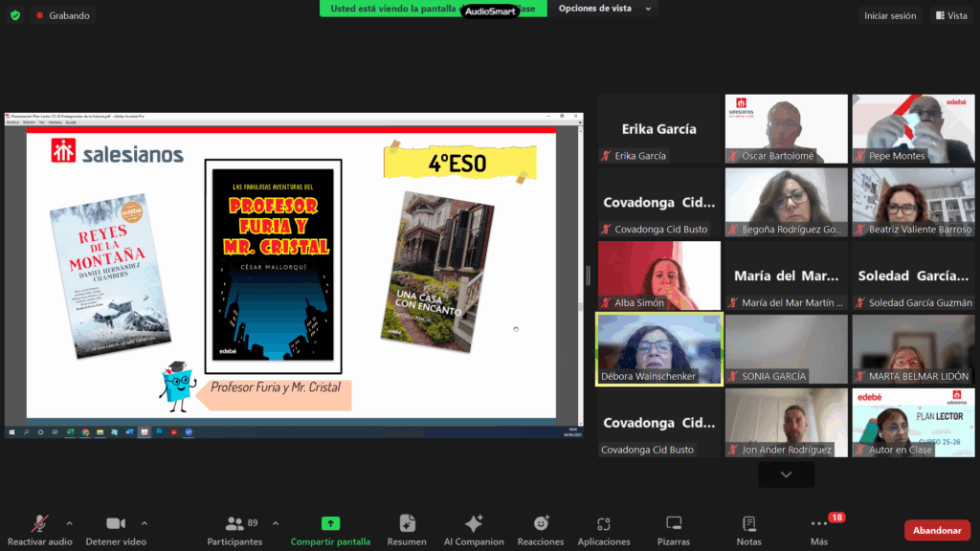This screenshot has width=980, height=551.
Task: Click the muted mic icon on Alba Simón
Action: click(606, 303)
